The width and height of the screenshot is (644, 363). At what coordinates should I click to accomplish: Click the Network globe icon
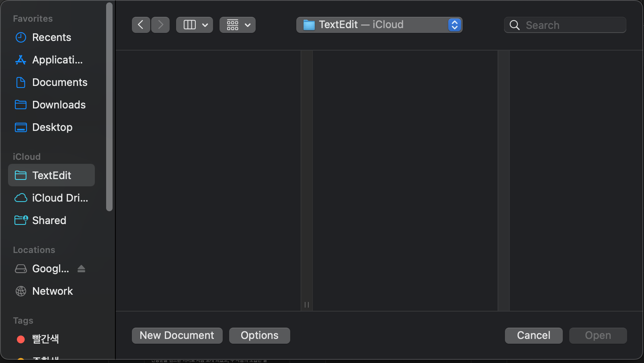coord(21,291)
